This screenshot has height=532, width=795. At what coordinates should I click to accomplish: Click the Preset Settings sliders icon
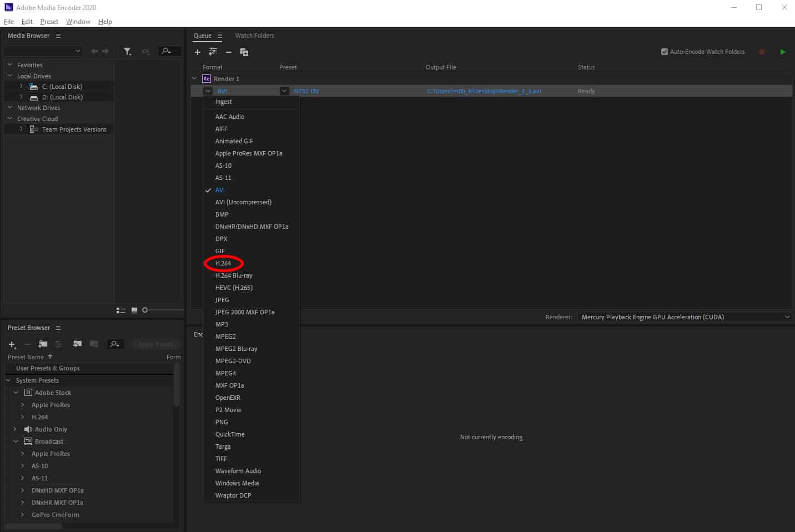tap(58, 344)
